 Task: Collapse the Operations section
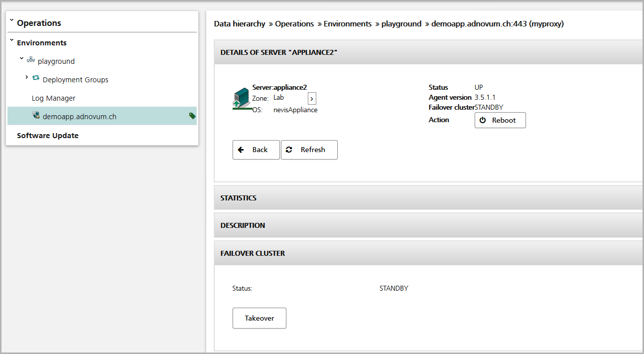[12, 20]
